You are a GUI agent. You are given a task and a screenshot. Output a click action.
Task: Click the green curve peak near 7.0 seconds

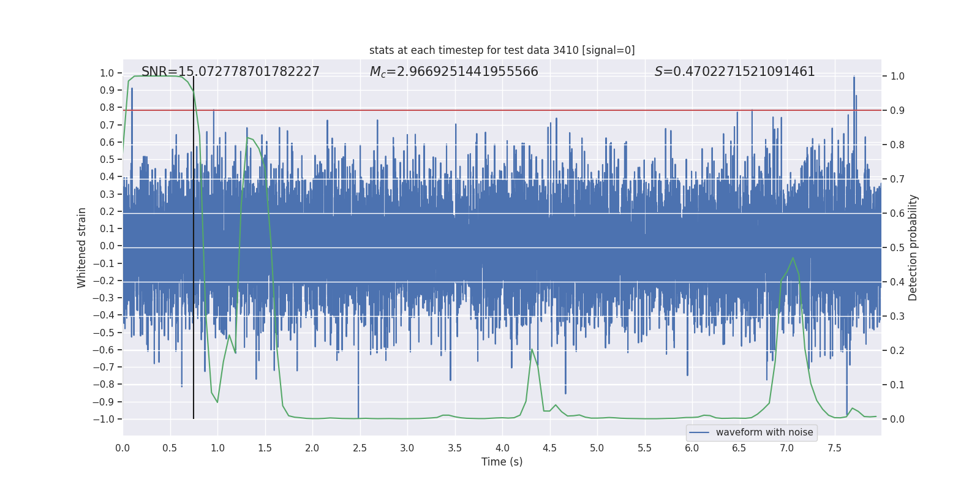click(x=793, y=258)
